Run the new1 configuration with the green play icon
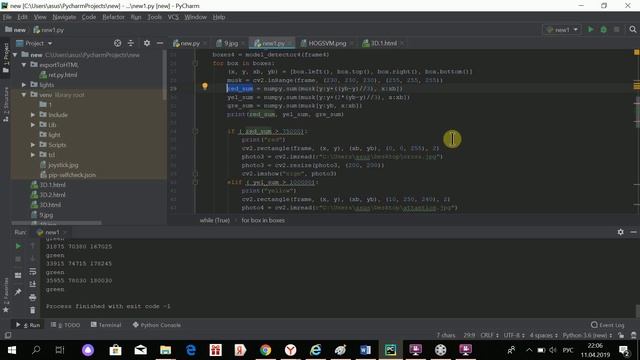The image size is (640, 360). (x=591, y=29)
